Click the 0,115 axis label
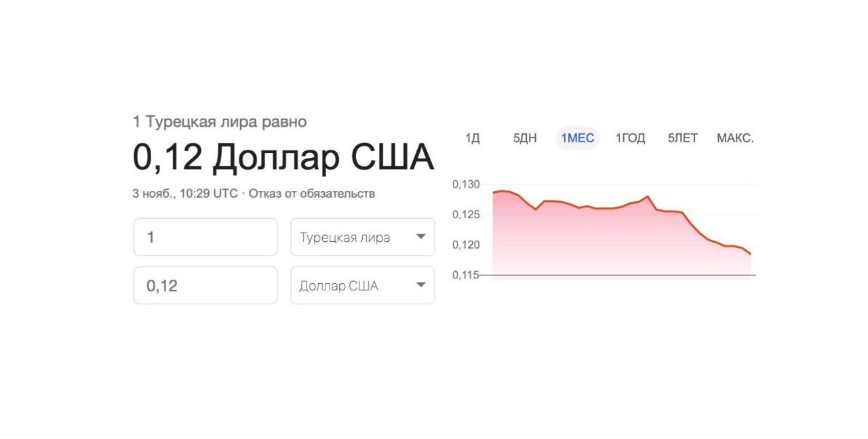Viewport: 868px width, 439px height. click(466, 275)
